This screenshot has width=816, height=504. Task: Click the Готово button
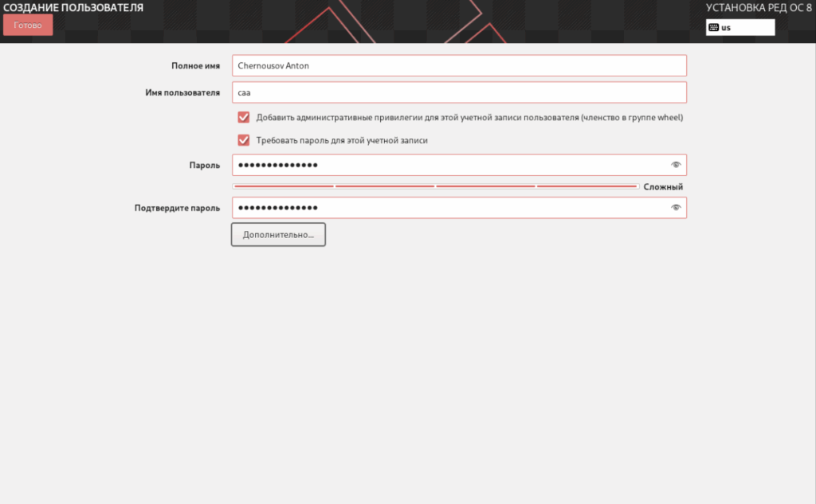[x=28, y=25]
